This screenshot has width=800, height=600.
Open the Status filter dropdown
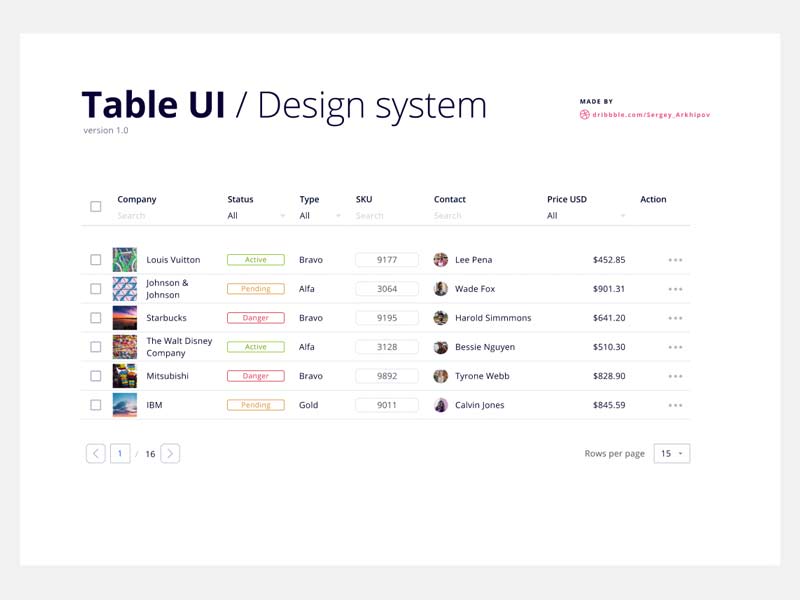coord(256,216)
